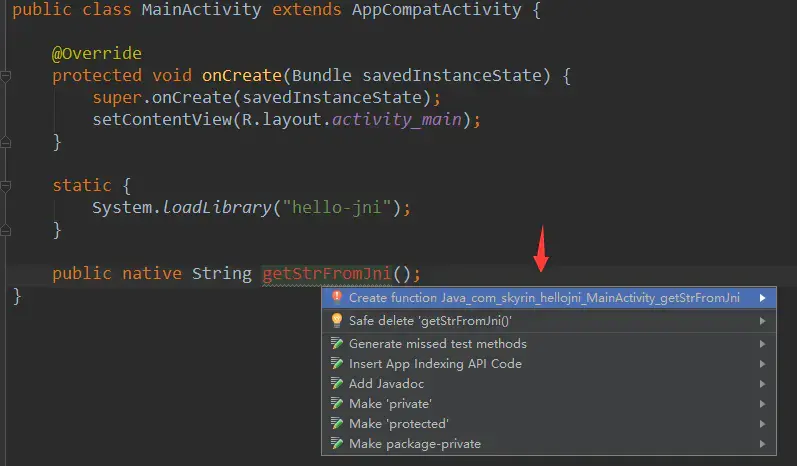
Task: Expand submenu arrow of Make 'protected'
Action: 762,424
